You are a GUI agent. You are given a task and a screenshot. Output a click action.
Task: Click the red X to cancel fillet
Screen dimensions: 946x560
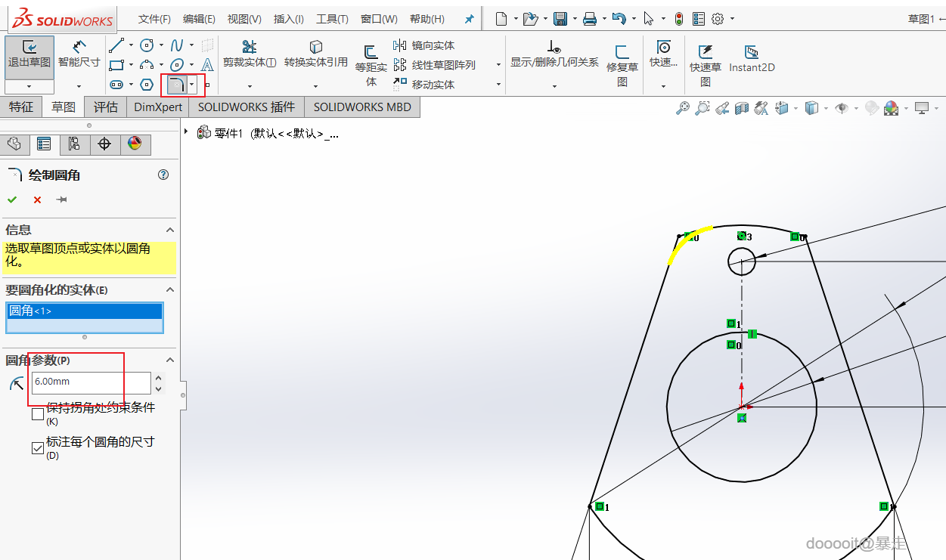(37, 200)
